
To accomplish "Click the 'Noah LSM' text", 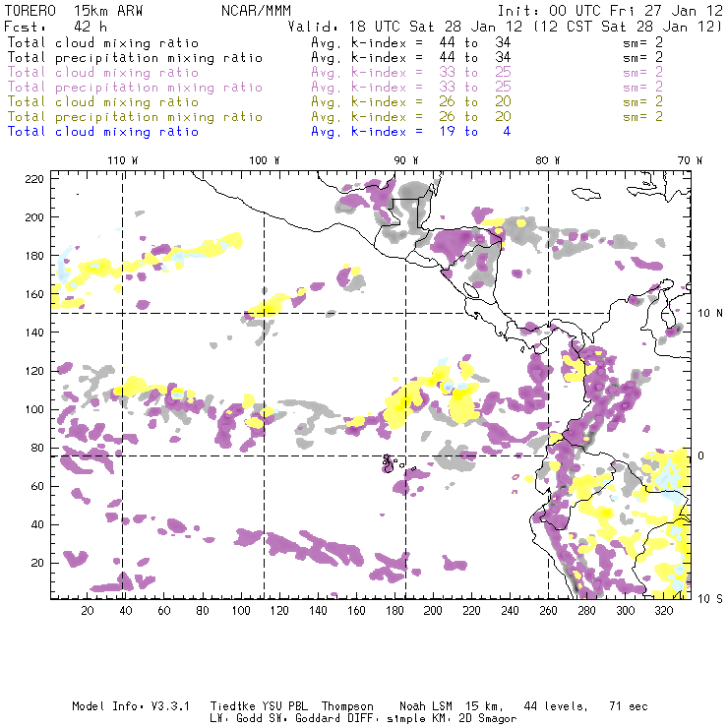I will [425, 706].
